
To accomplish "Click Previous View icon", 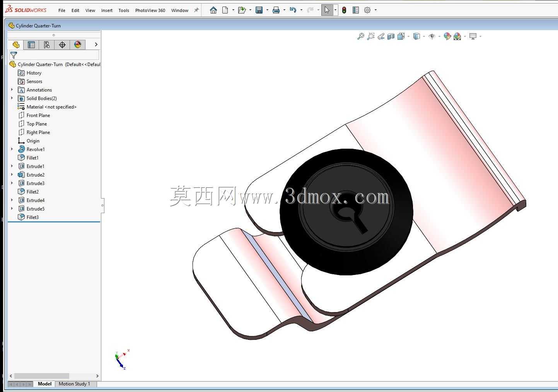I will click(x=381, y=36).
